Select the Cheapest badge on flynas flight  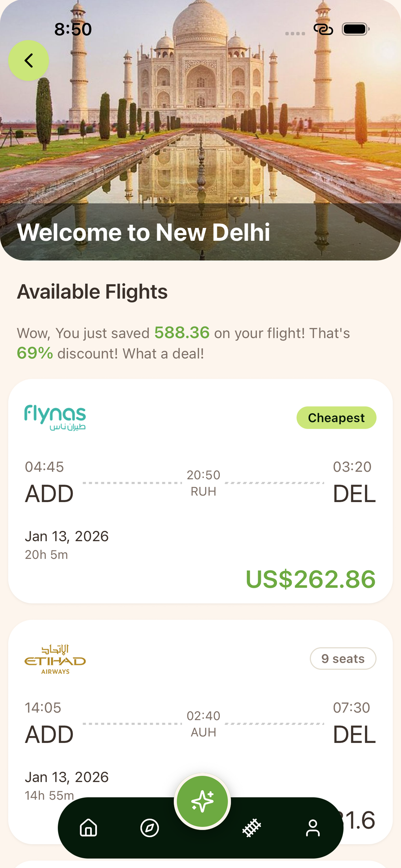(x=336, y=418)
